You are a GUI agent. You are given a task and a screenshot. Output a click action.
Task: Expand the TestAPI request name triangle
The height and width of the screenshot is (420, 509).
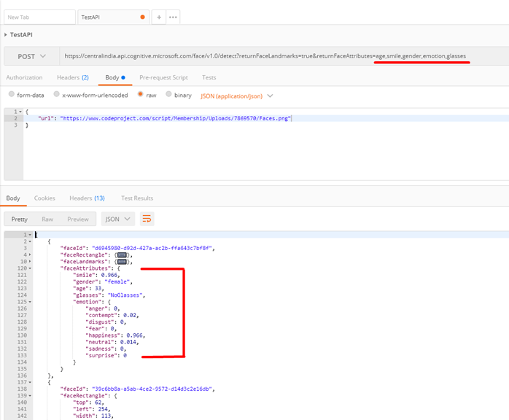click(6, 34)
